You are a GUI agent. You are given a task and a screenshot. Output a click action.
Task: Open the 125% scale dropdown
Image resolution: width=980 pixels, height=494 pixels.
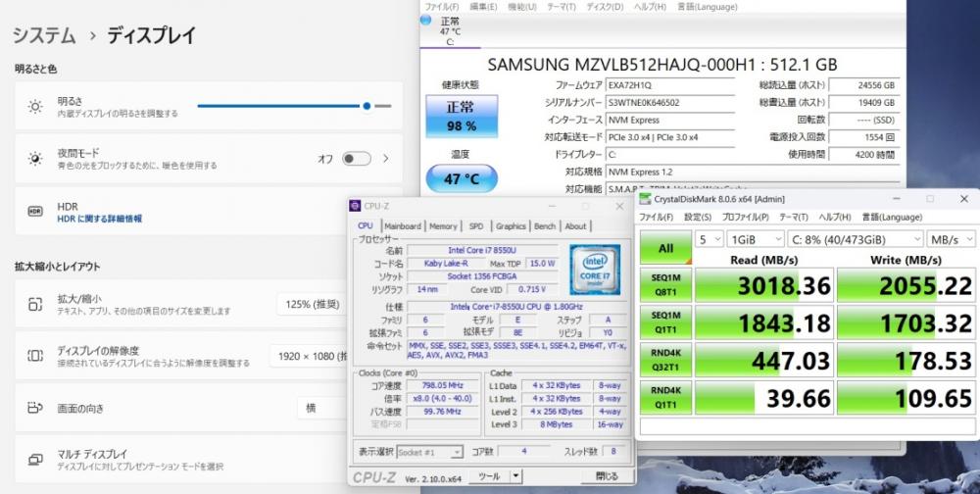click(x=313, y=305)
